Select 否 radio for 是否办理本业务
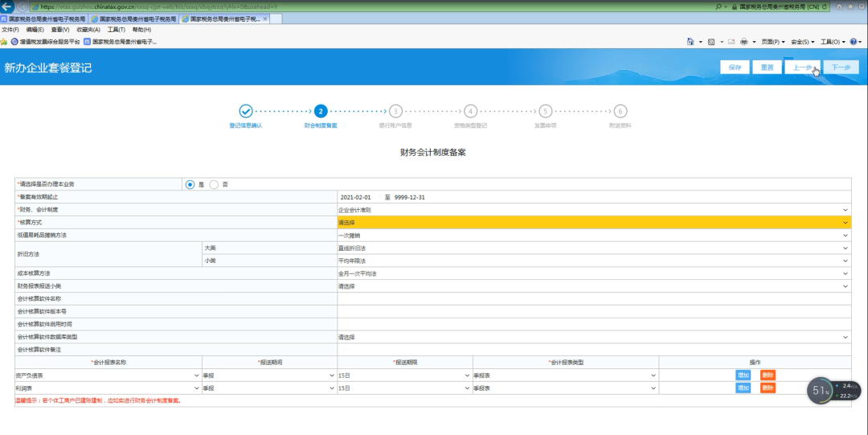This screenshot has width=868, height=435. (214, 184)
